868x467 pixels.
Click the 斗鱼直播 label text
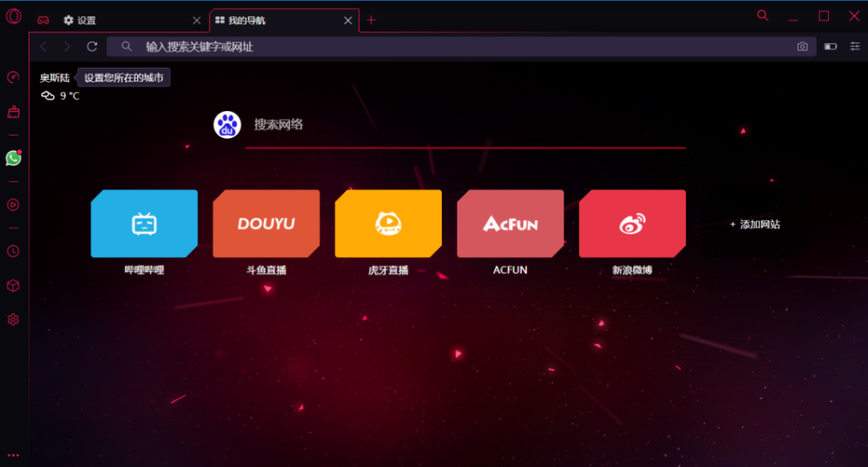click(266, 270)
